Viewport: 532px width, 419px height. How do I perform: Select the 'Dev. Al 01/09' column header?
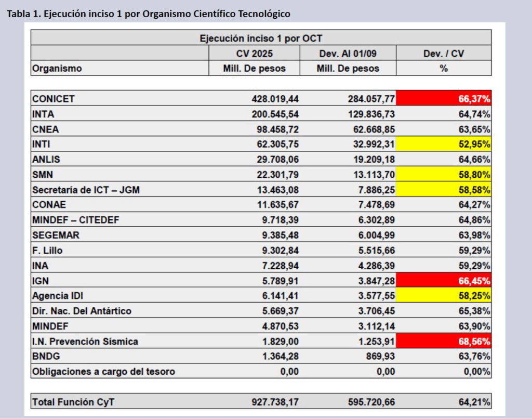[348, 53]
